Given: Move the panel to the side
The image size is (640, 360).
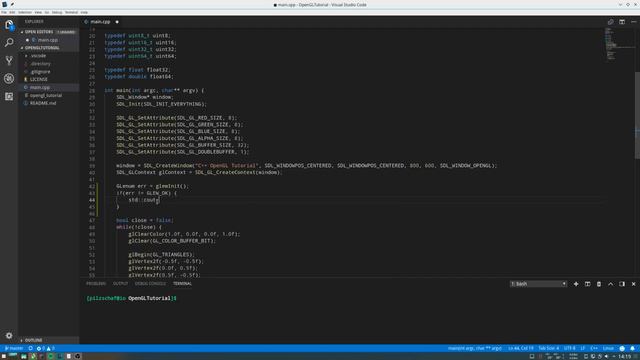Looking at the screenshot, I should click(x=622, y=284).
